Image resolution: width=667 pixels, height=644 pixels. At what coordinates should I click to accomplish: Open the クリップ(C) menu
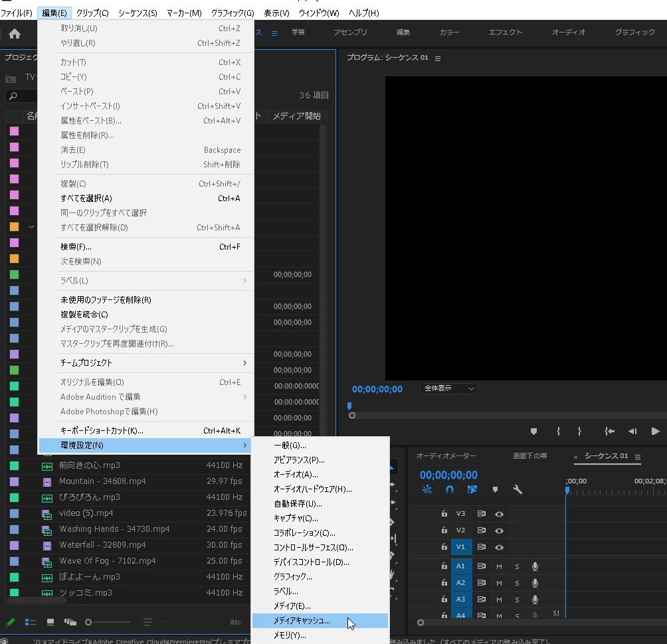click(92, 13)
